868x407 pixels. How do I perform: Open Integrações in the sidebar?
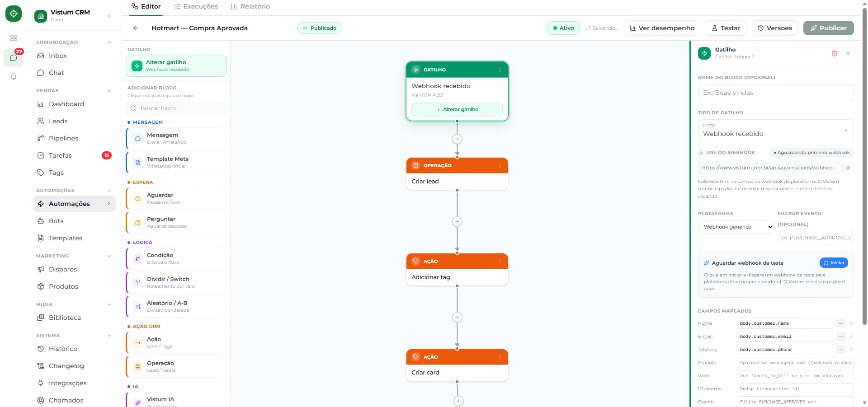click(x=74, y=383)
